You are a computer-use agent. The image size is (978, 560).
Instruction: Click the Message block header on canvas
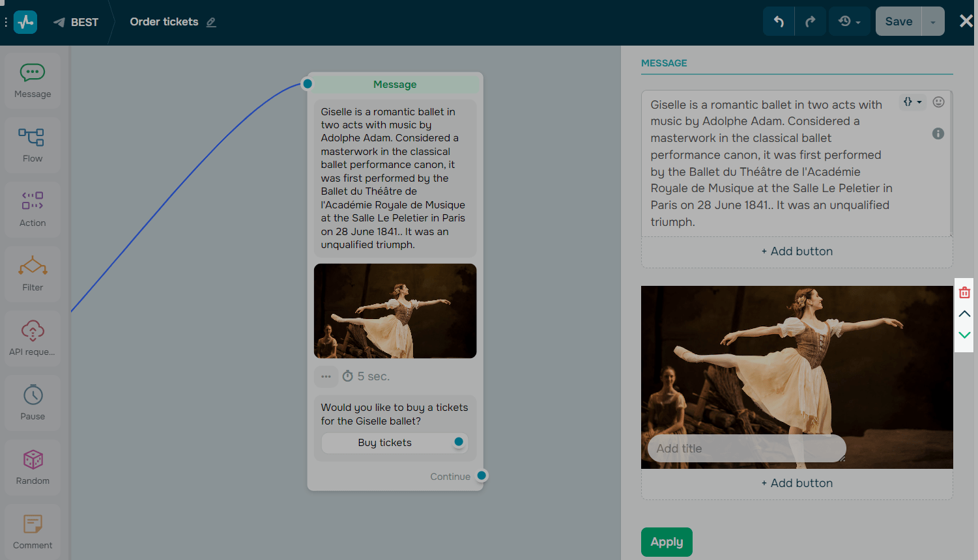click(x=395, y=85)
